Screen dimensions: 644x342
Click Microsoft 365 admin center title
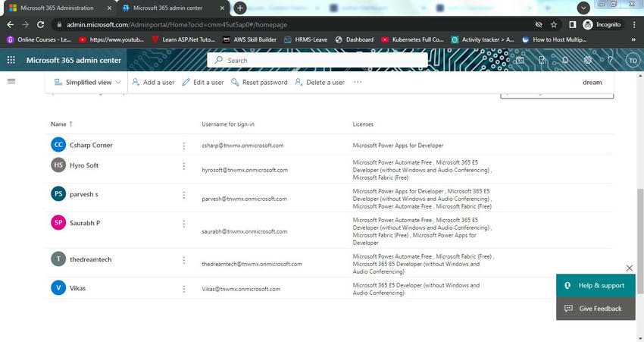[73, 60]
